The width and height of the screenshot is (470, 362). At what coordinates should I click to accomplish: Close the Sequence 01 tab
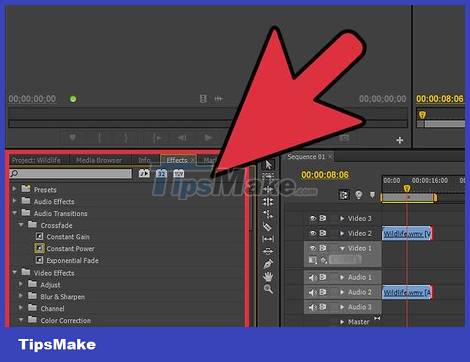pos(330,156)
